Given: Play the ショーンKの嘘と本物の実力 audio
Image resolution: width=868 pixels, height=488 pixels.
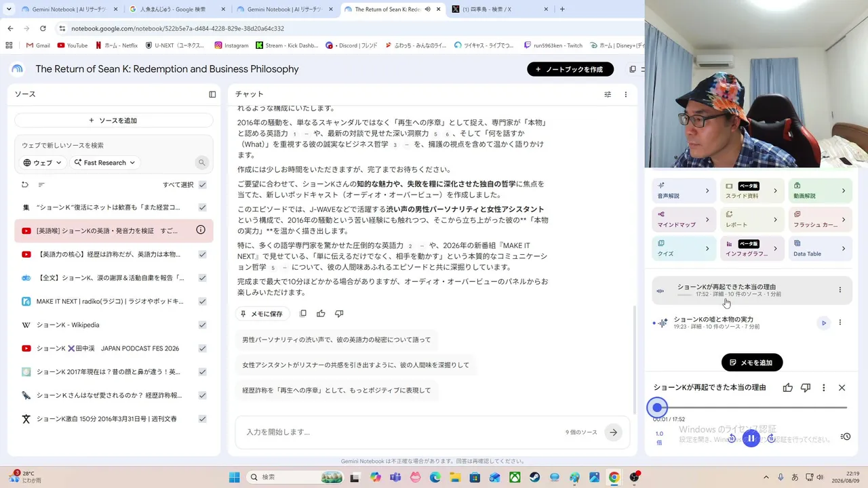Looking at the screenshot, I should point(824,323).
